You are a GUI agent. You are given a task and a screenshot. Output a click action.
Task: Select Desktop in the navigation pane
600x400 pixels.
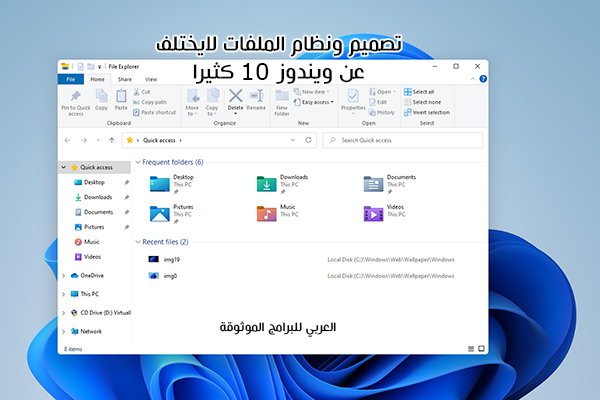[x=95, y=182]
